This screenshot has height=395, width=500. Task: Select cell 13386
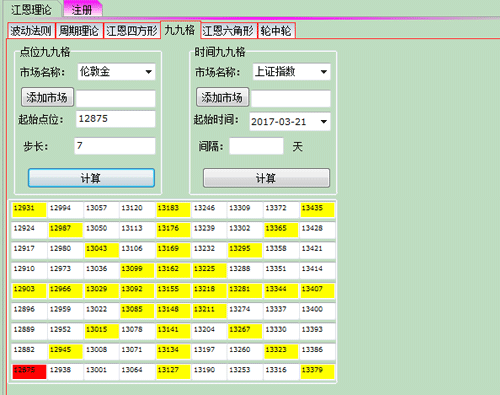pos(317,351)
